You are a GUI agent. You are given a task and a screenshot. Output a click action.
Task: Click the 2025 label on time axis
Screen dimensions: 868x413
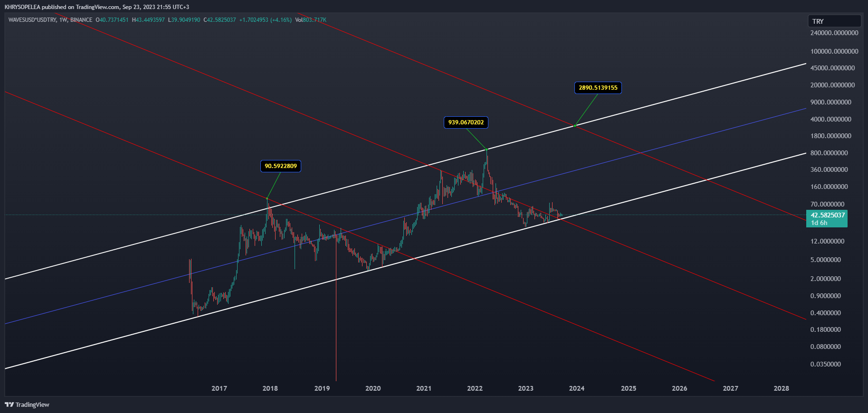pyautogui.click(x=629, y=388)
